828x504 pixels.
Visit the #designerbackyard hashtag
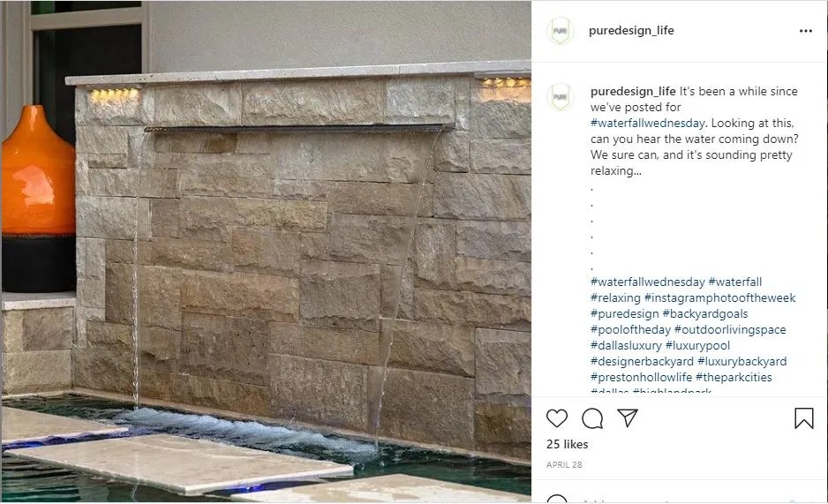(642, 361)
